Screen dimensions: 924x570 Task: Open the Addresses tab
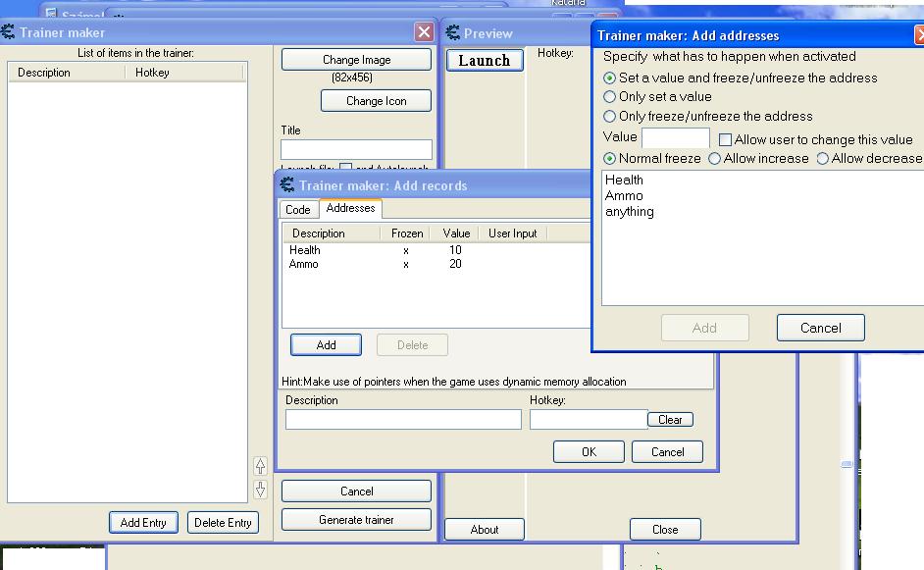pyautogui.click(x=350, y=208)
